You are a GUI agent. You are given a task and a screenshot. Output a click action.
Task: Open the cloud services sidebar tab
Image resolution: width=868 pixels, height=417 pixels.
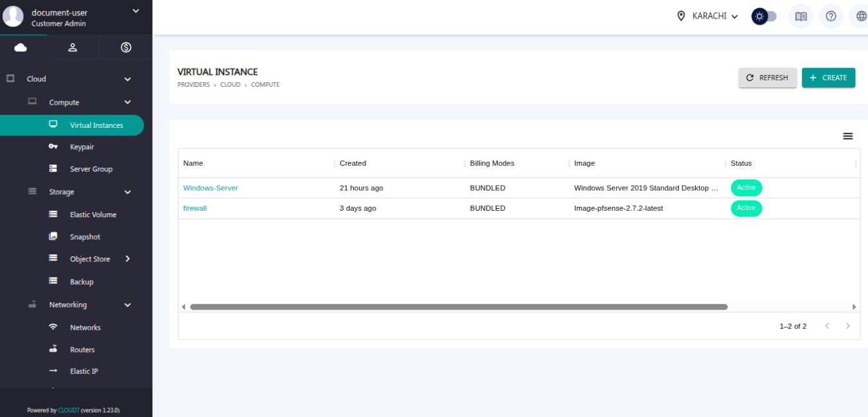(x=21, y=48)
